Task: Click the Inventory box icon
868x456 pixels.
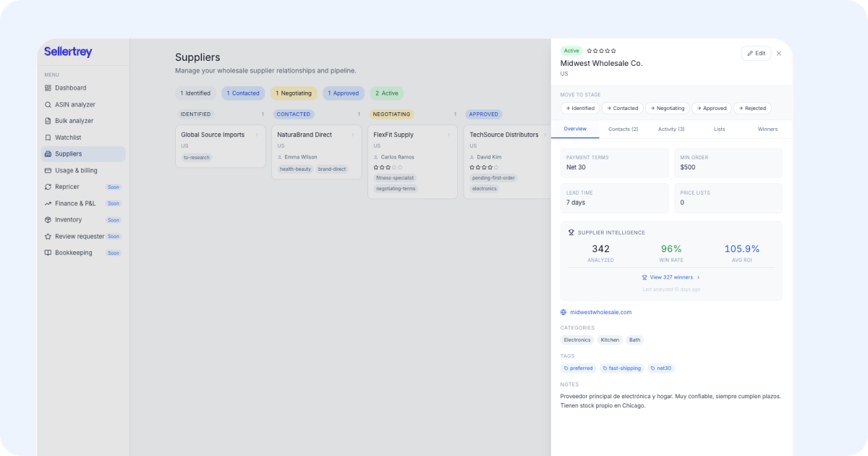Action: click(x=48, y=219)
